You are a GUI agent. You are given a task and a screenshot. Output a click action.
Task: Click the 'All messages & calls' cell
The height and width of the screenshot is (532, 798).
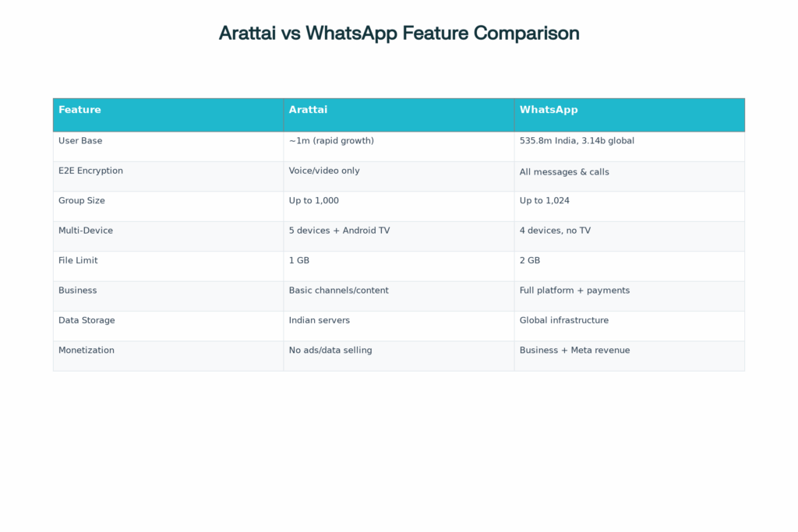click(564, 171)
